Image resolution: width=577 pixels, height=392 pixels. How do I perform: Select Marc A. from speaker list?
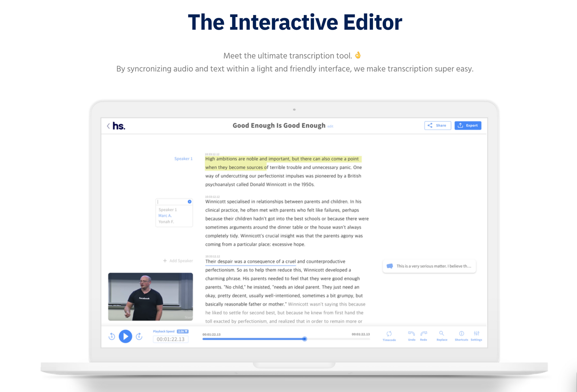click(165, 216)
